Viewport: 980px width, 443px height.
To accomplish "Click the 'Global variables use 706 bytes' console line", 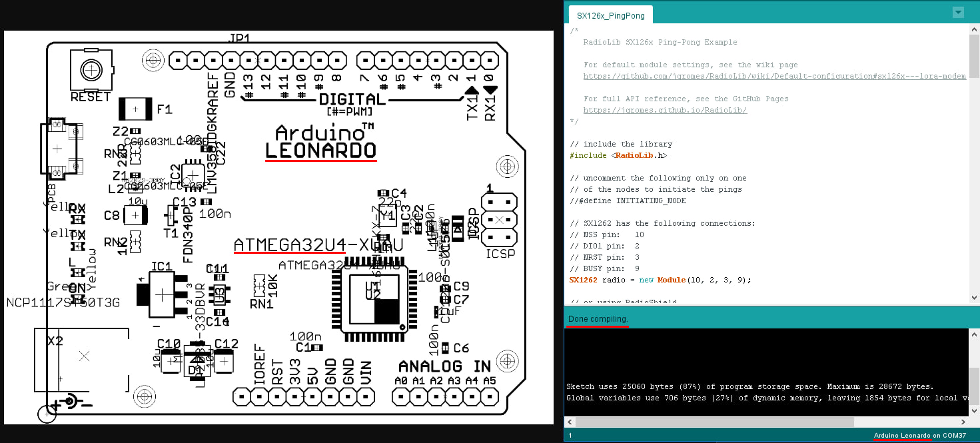I will pyautogui.click(x=766, y=398).
